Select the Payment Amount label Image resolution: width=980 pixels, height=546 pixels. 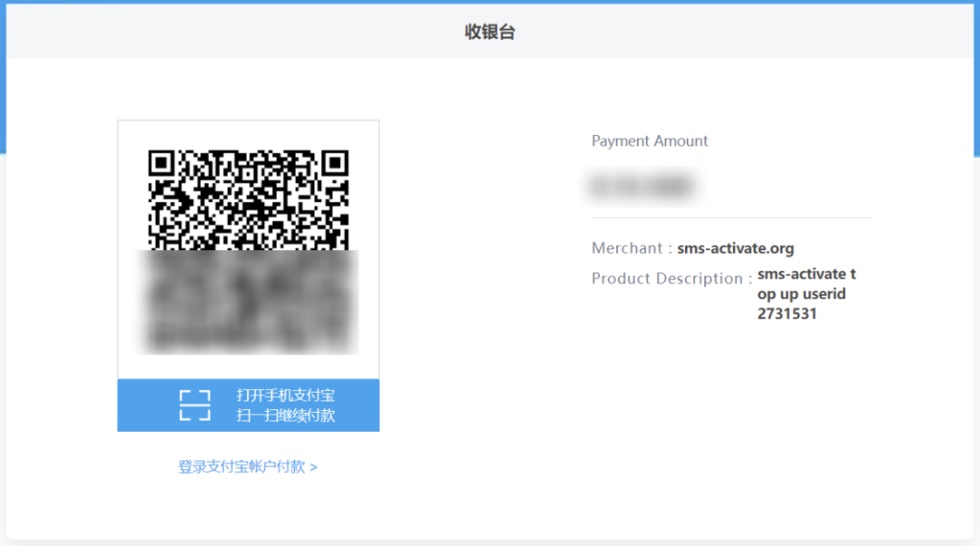pos(650,141)
